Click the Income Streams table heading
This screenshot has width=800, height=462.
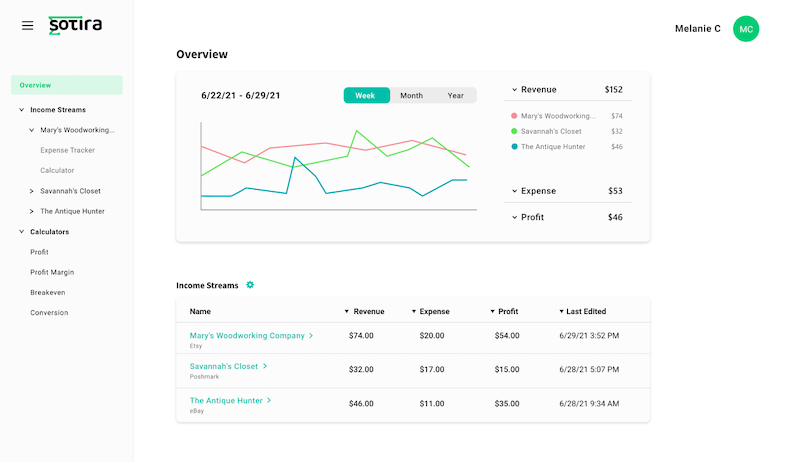tap(207, 286)
